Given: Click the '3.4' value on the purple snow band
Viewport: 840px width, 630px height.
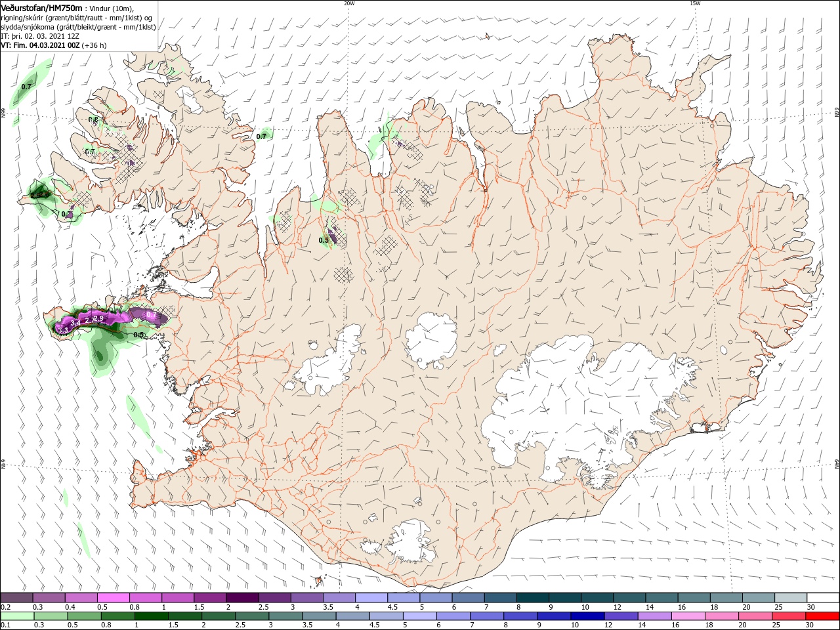Looking at the screenshot, I should pos(75,323).
